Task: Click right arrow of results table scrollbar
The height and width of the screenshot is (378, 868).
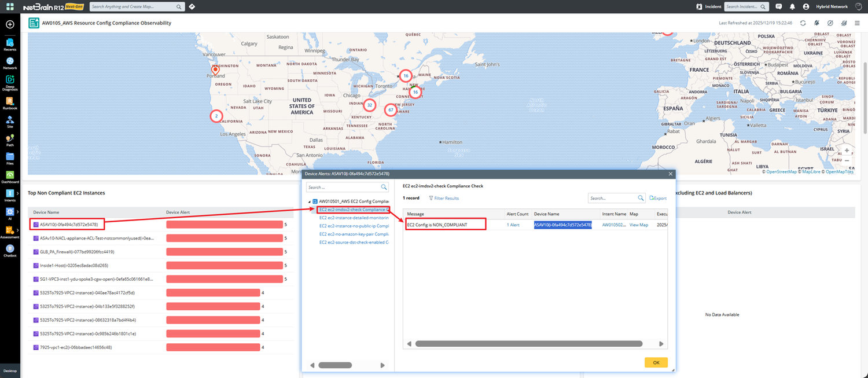Action: tap(663, 344)
